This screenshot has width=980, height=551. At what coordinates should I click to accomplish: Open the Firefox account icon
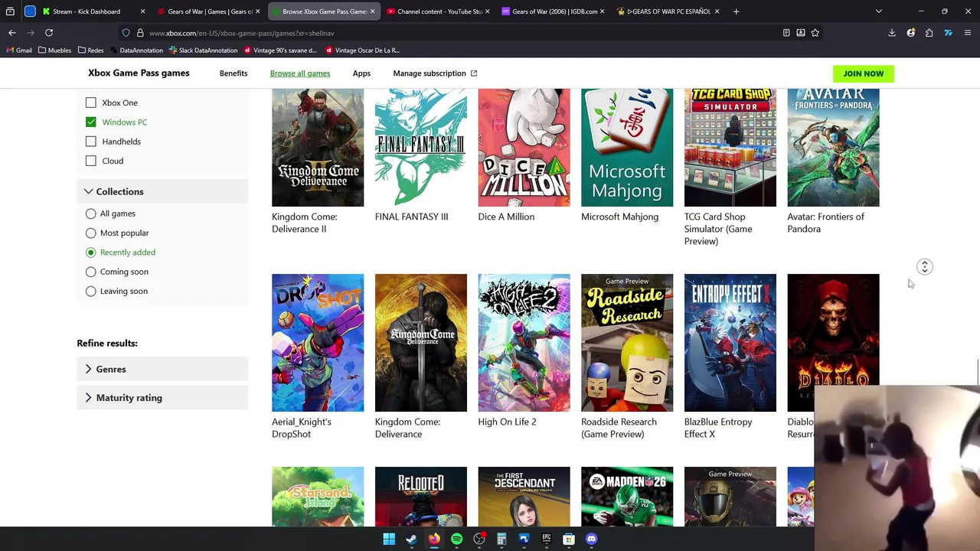(910, 33)
